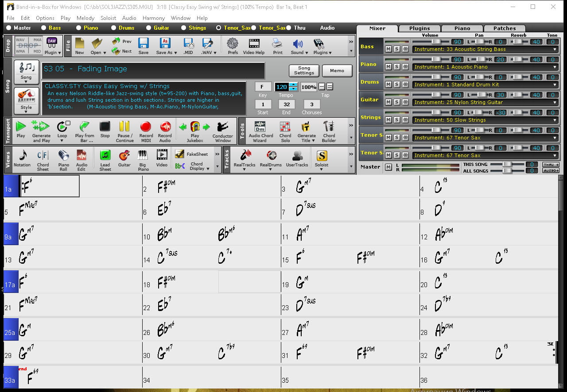567x392 pixels.
Task: Open the Soloist menu
Action: pos(108,18)
